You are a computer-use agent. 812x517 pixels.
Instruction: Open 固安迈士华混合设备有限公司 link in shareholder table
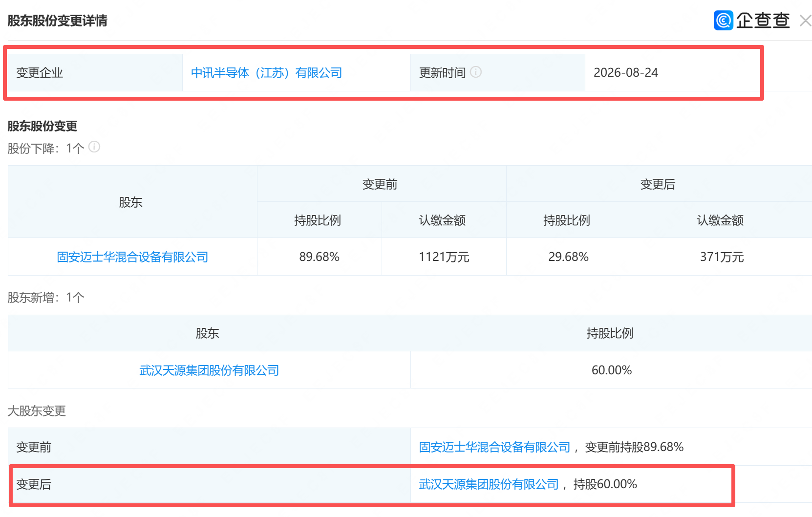click(x=132, y=257)
